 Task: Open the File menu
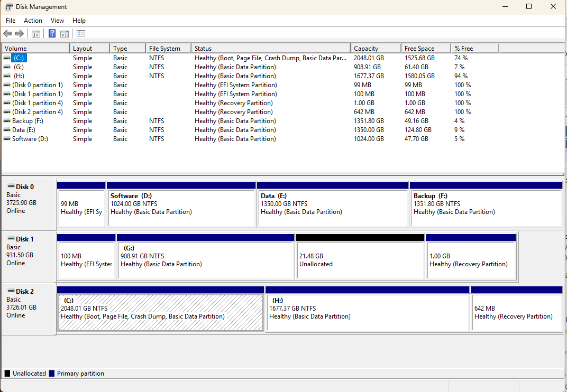click(x=11, y=21)
